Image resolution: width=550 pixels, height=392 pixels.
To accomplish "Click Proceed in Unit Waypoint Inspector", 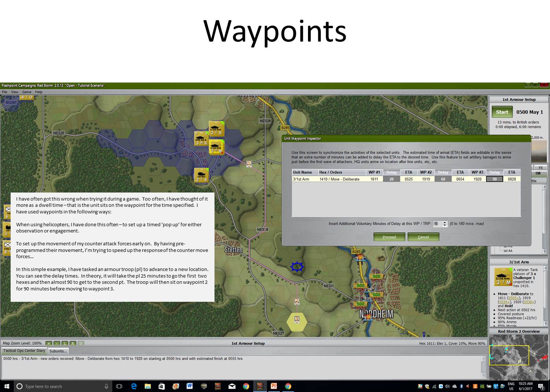I will [389, 237].
